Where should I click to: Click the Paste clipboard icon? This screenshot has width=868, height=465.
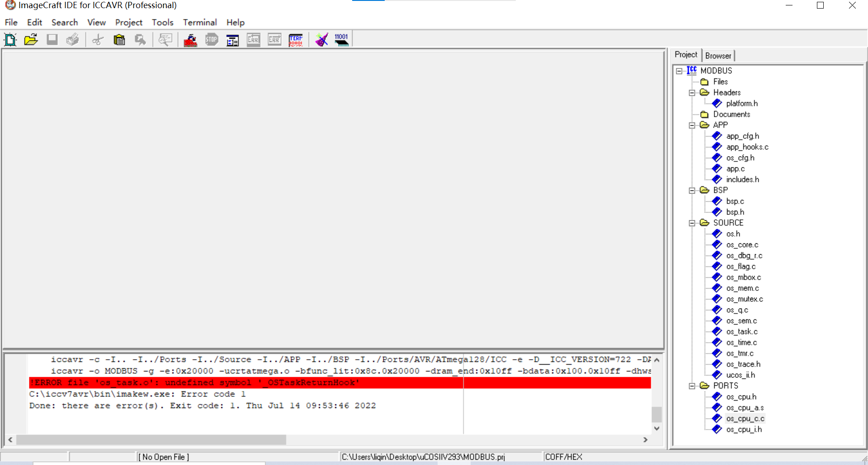pos(119,40)
